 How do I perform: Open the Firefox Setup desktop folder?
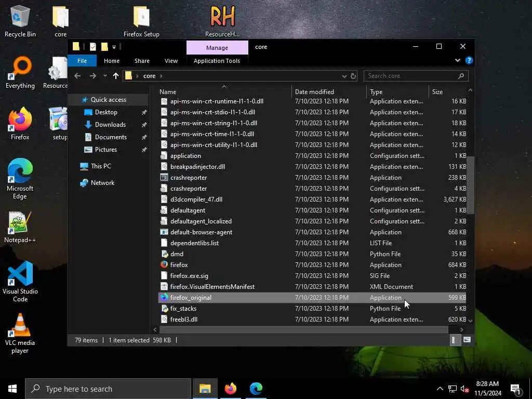click(141, 21)
